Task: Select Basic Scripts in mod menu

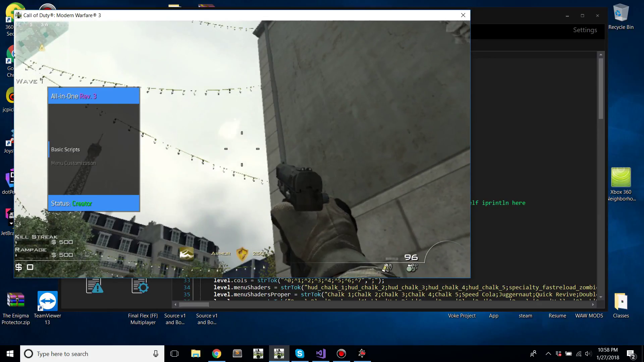Action: click(x=65, y=149)
